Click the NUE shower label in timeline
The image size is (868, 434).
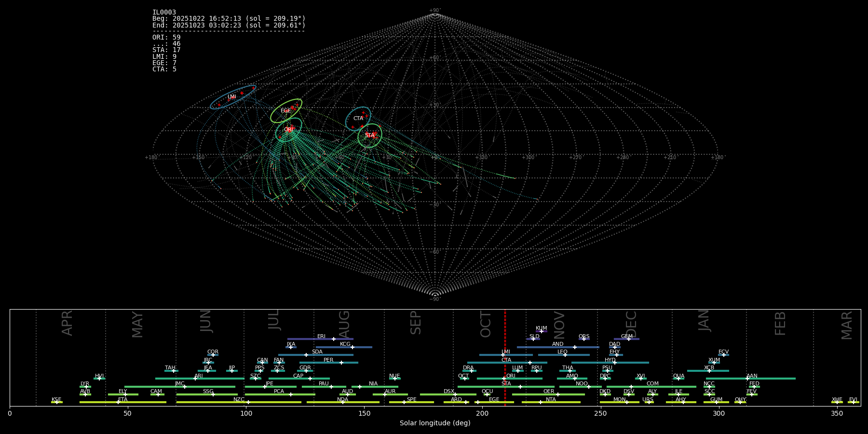(394, 376)
